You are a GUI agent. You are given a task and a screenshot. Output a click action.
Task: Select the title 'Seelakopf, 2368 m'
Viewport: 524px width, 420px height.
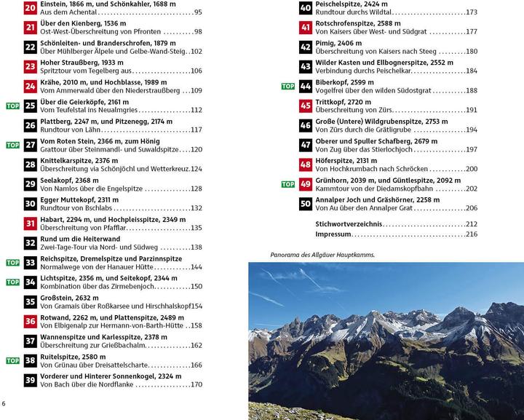[70, 181]
